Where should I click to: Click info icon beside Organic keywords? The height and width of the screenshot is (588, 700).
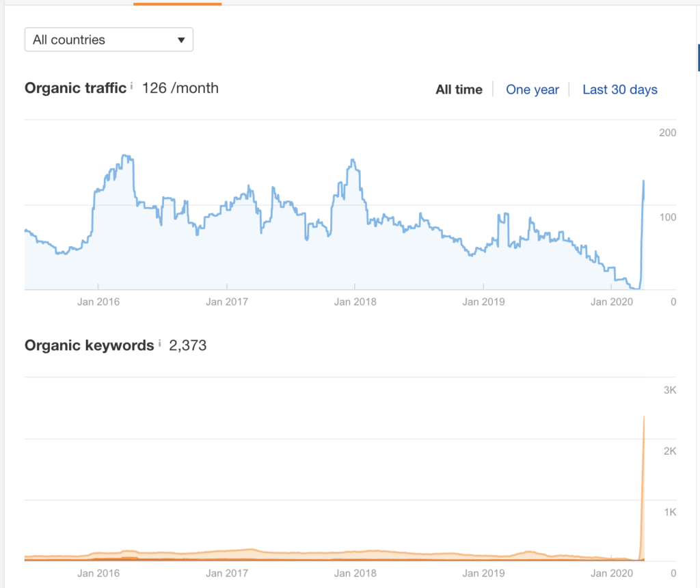pyautogui.click(x=159, y=343)
